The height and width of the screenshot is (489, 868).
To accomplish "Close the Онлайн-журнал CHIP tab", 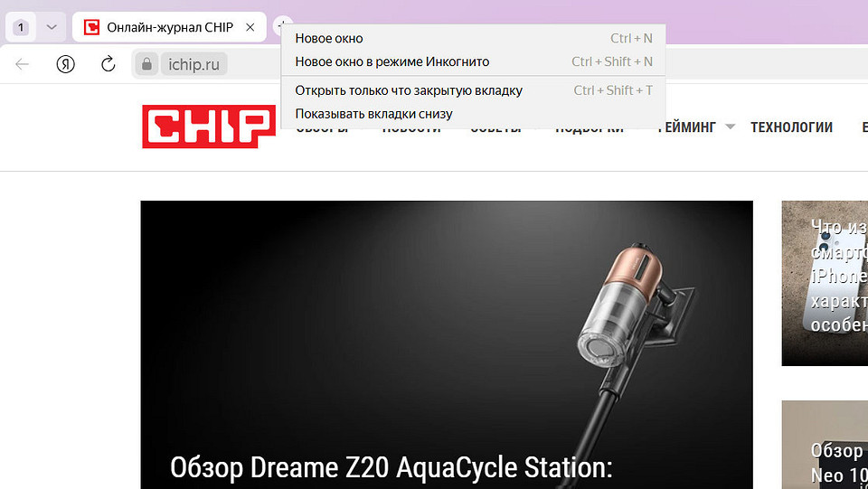I will pos(250,27).
